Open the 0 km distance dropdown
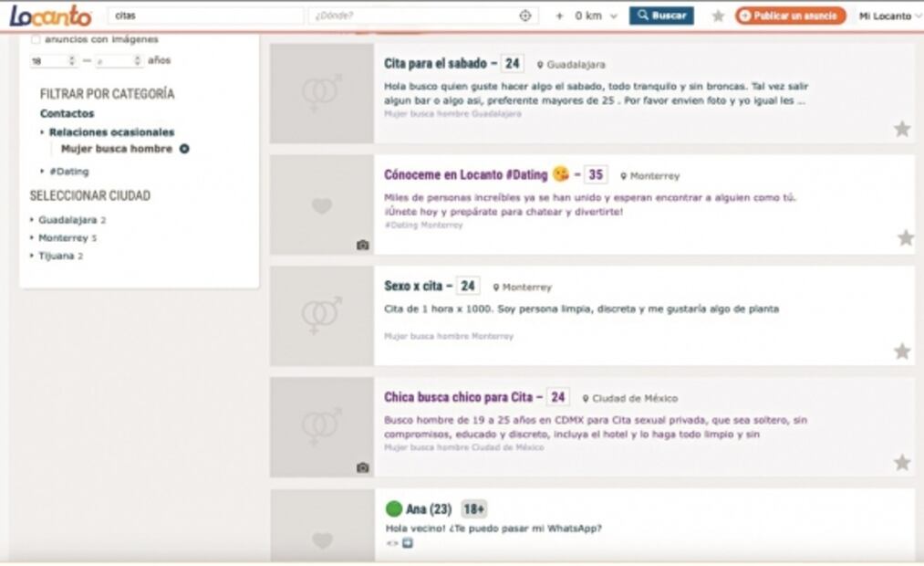Screen dimensions: 924x566 pyautogui.click(x=596, y=16)
